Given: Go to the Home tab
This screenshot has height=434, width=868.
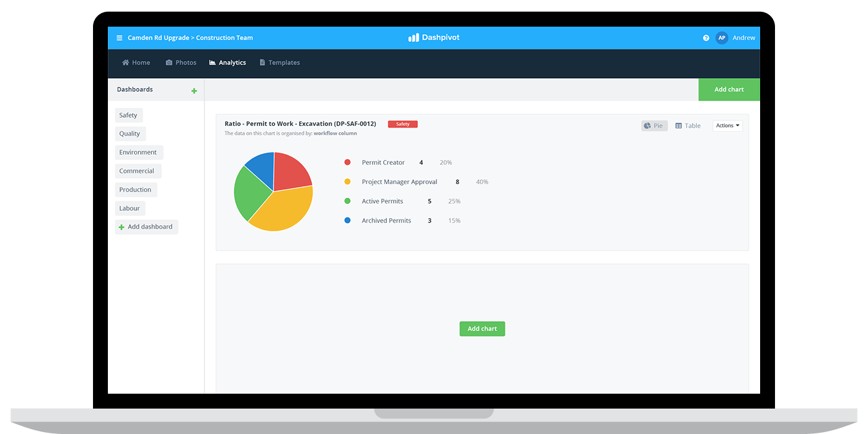Looking at the screenshot, I should (136, 63).
